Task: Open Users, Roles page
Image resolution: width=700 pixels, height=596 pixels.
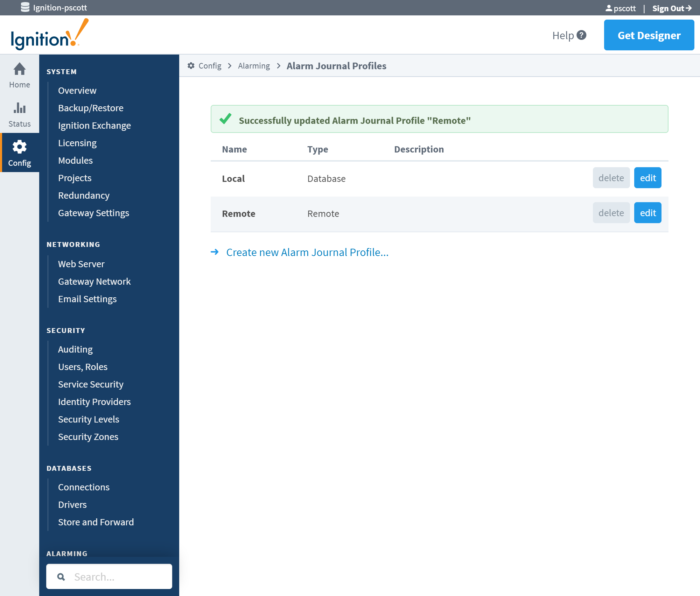Action: click(x=83, y=367)
